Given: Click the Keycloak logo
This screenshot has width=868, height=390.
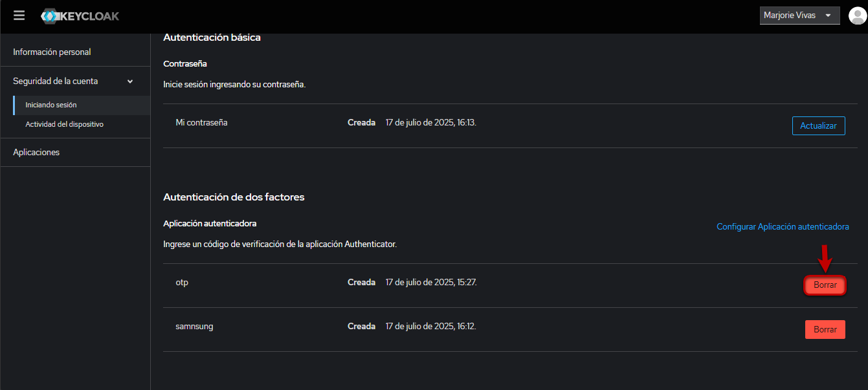Looking at the screenshot, I should (80, 16).
